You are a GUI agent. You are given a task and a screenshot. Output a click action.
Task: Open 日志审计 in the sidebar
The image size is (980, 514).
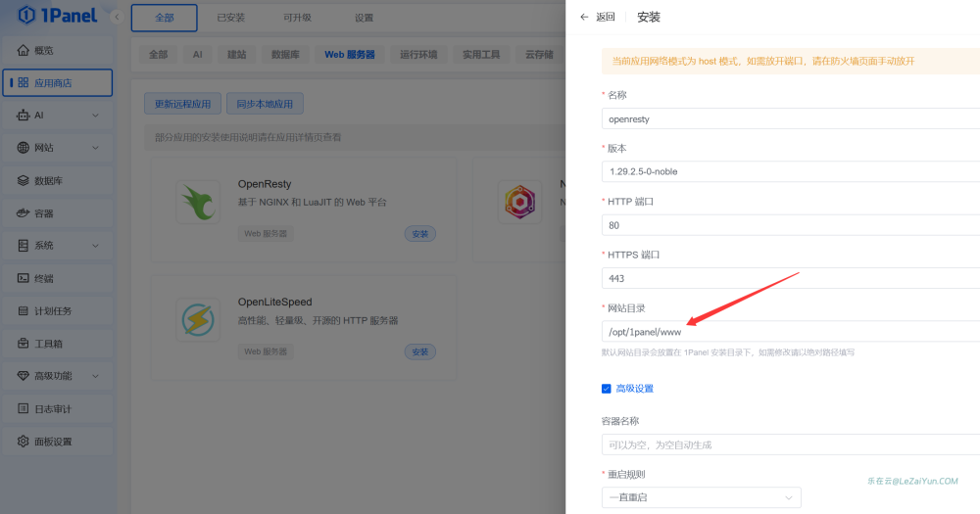[58, 408]
